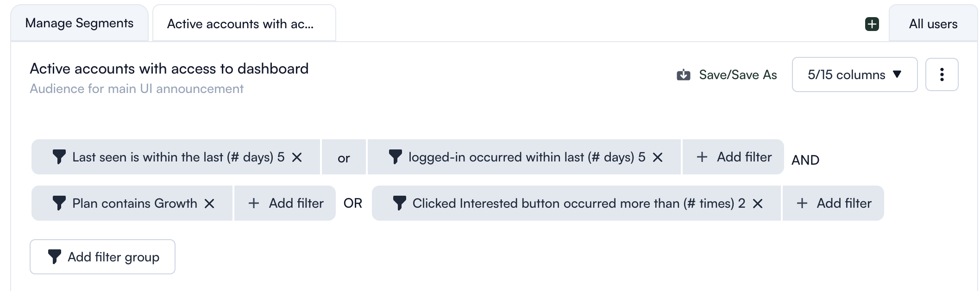Add filter after logged-in occurred filter
980x291 pixels.
[733, 157]
